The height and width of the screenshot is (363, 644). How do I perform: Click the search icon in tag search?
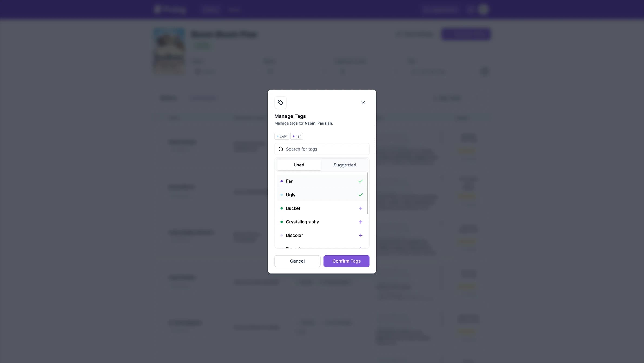point(281,149)
